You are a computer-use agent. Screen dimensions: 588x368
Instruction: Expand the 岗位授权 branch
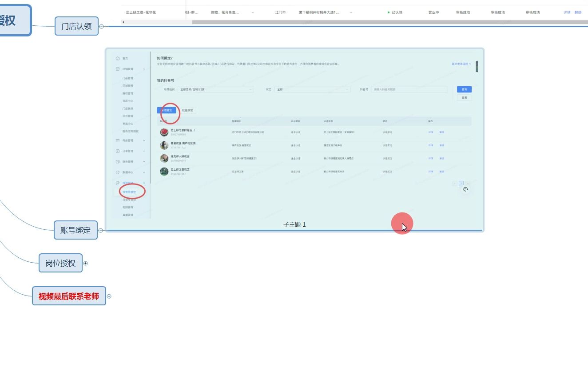coord(86,263)
